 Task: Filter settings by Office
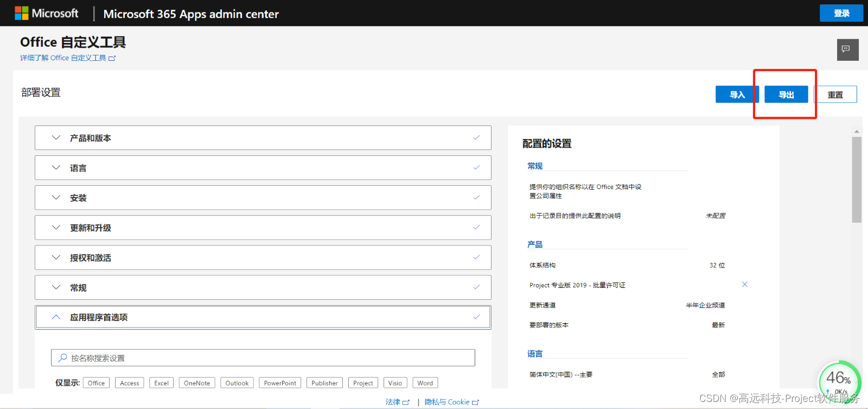[x=96, y=383]
